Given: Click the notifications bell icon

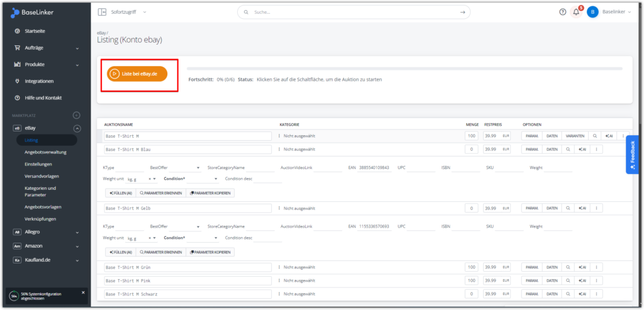Looking at the screenshot, I should pyautogui.click(x=576, y=12).
